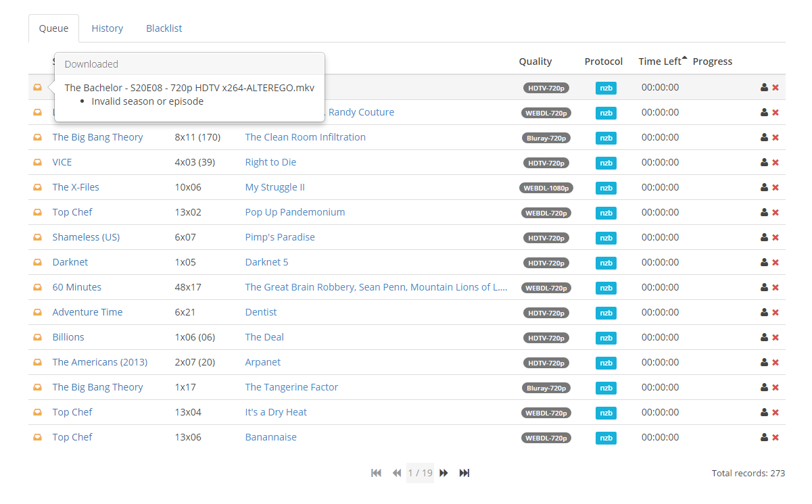The height and width of the screenshot is (504, 812).
Task: Remove Billions The Deal from queue
Action: click(775, 338)
